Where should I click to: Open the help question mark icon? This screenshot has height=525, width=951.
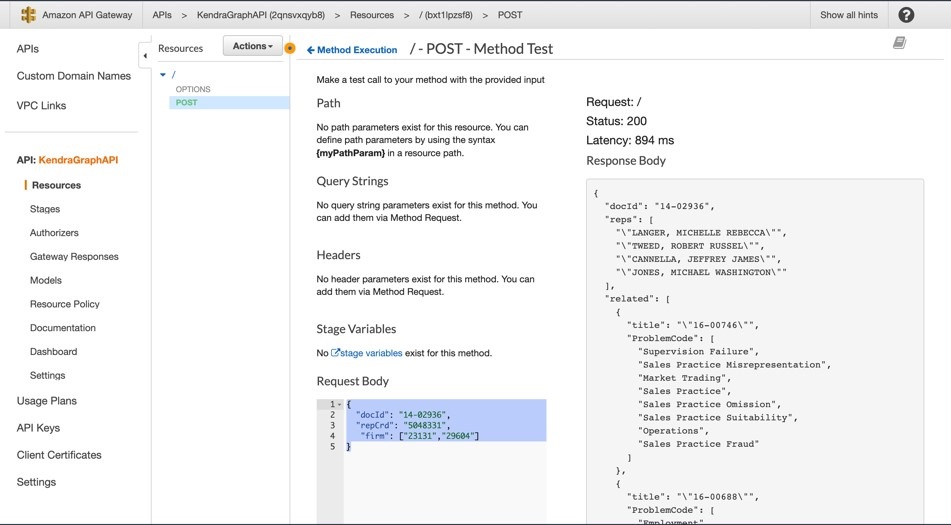[906, 15]
